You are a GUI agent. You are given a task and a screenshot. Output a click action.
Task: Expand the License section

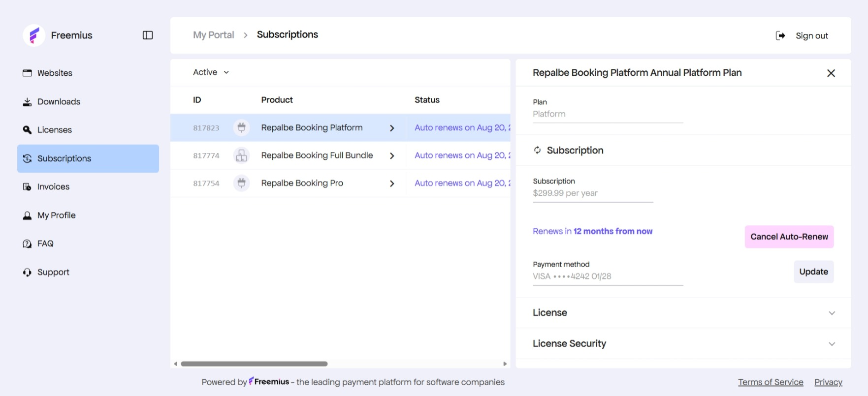tap(683, 313)
